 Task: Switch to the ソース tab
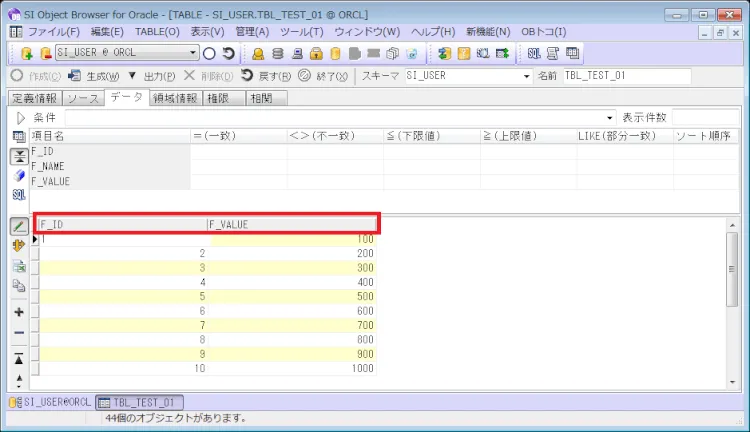83,98
